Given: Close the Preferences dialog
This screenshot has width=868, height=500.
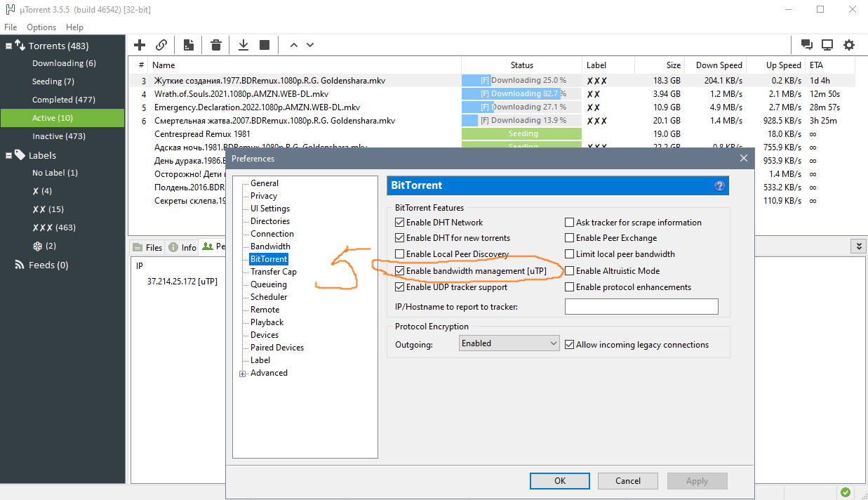Looking at the screenshot, I should pyautogui.click(x=744, y=159).
